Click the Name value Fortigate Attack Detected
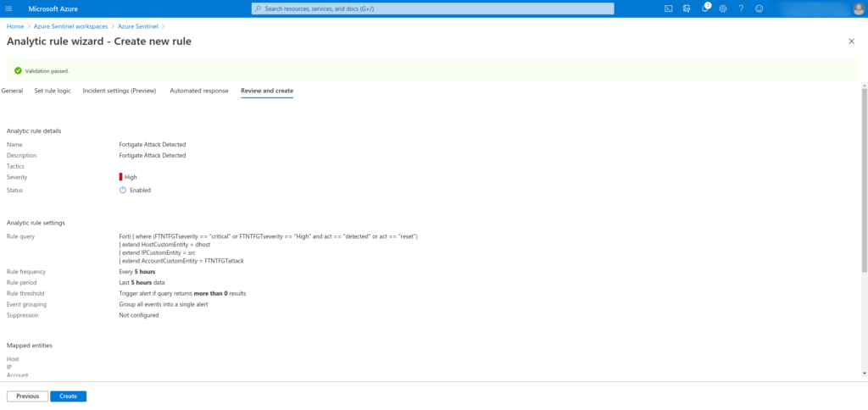This screenshot has height=410, width=868. 153,144
